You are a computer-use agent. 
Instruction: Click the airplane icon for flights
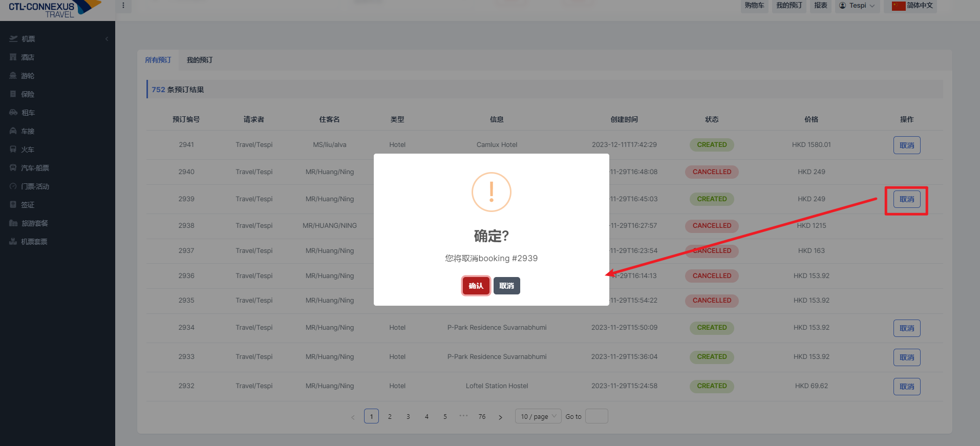point(13,39)
